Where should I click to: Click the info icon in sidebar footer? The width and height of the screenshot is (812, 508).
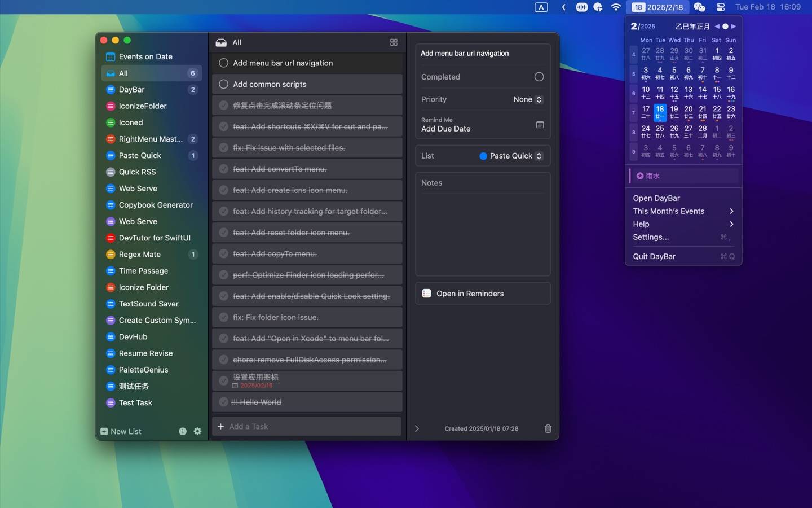(183, 431)
